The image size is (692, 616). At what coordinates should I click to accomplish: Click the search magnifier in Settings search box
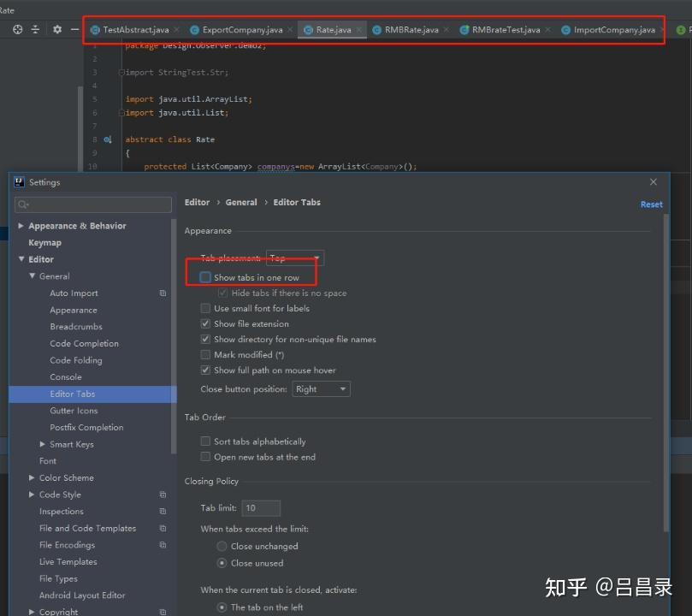point(22,204)
